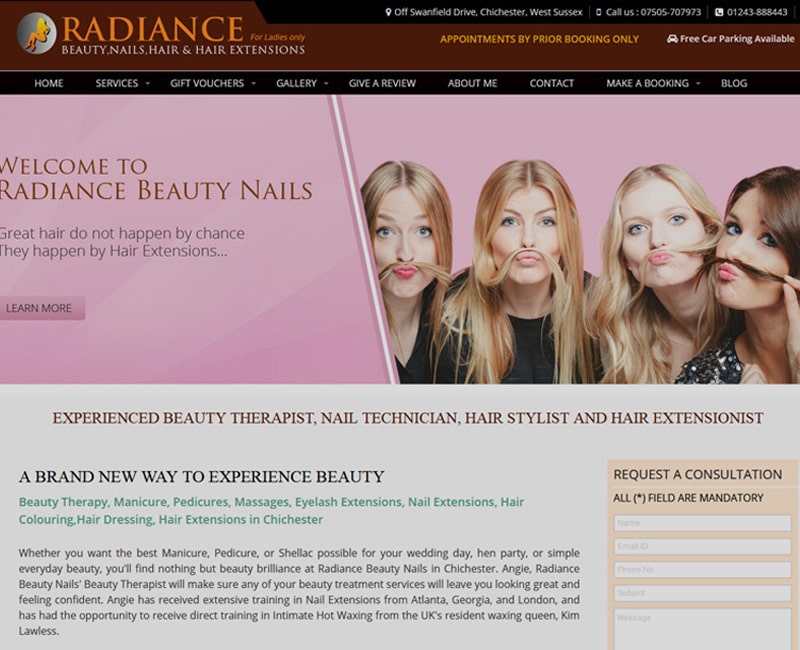Click the 'Experienced Beauty Therapist' headline
Screen dimensions: 800x650
[408, 418]
